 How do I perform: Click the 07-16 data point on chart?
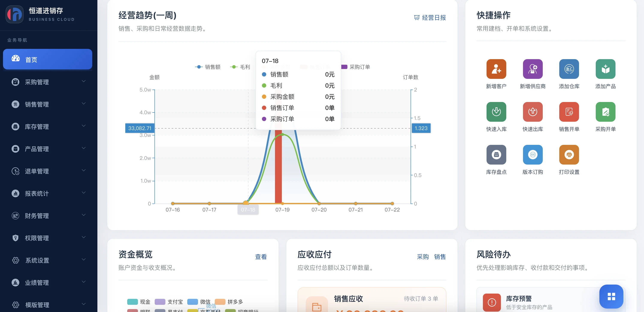(x=173, y=203)
